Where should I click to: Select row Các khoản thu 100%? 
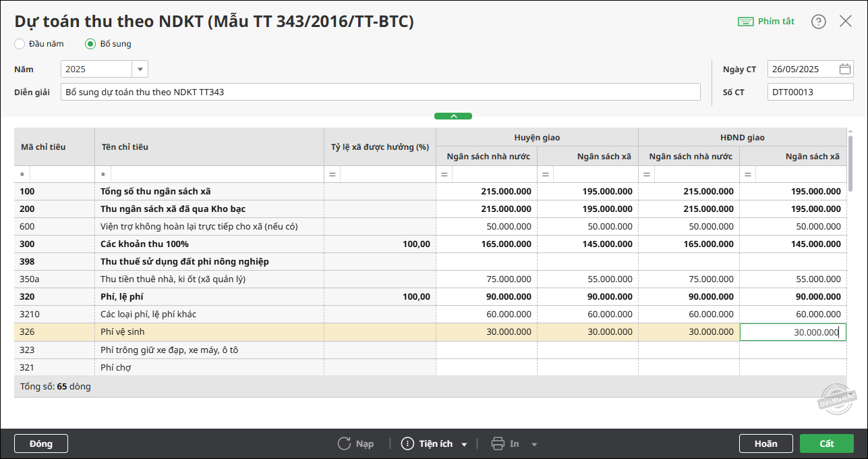coord(430,244)
